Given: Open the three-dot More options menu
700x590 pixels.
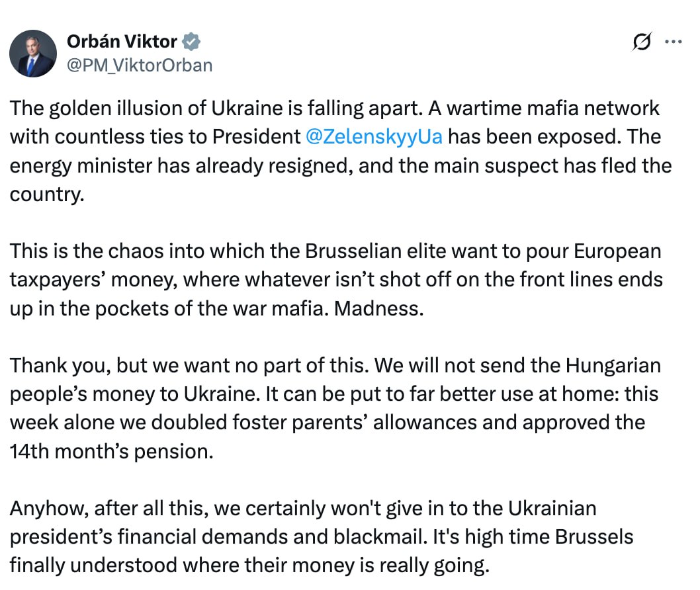Looking at the screenshot, I should pos(673,42).
